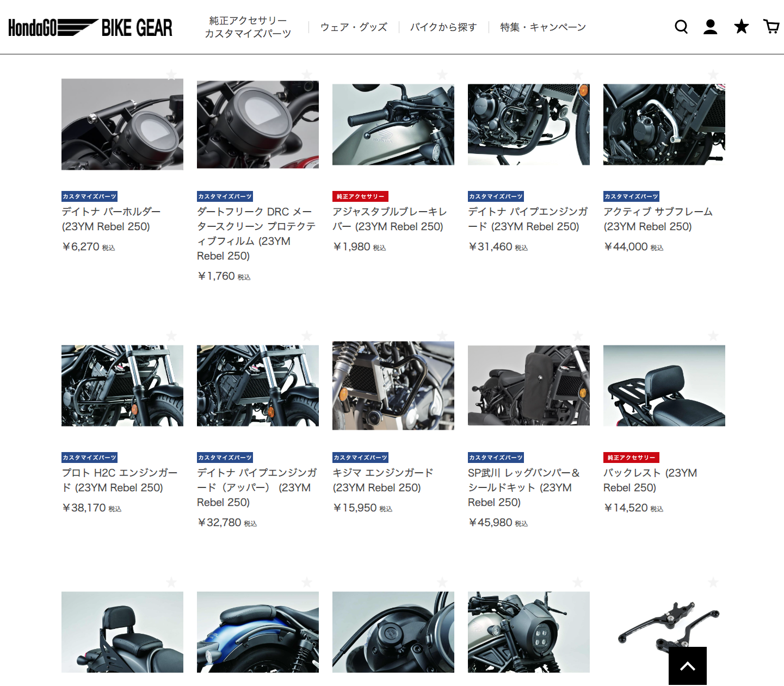View デイトナ バーホルダー product image
This screenshot has width=784, height=686.
pos(122,124)
